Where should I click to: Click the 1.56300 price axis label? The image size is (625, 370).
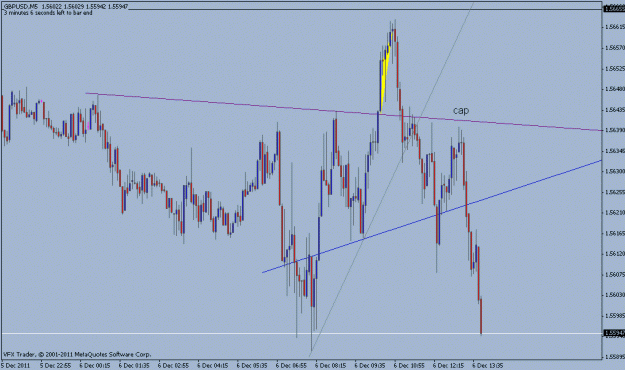(x=614, y=171)
